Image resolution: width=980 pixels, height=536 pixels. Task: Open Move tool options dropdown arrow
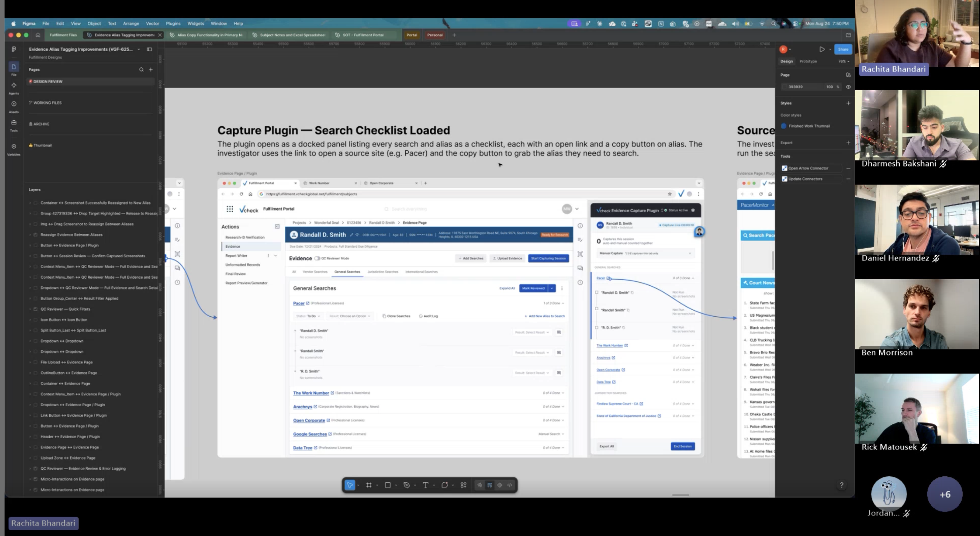click(358, 485)
